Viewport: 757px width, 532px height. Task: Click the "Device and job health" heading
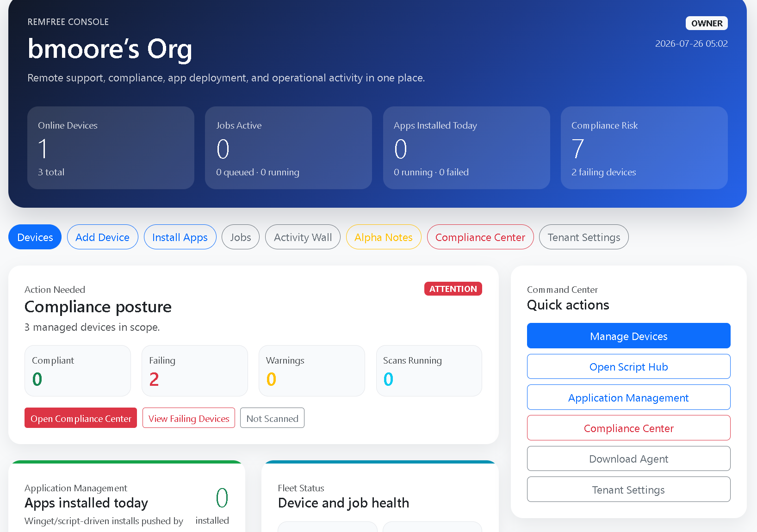click(343, 503)
